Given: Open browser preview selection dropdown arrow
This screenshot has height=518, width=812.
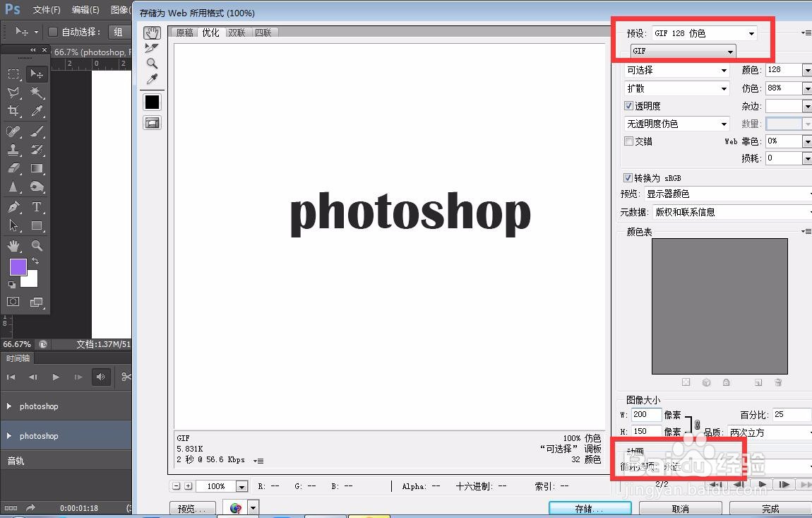Looking at the screenshot, I should coord(253,508).
